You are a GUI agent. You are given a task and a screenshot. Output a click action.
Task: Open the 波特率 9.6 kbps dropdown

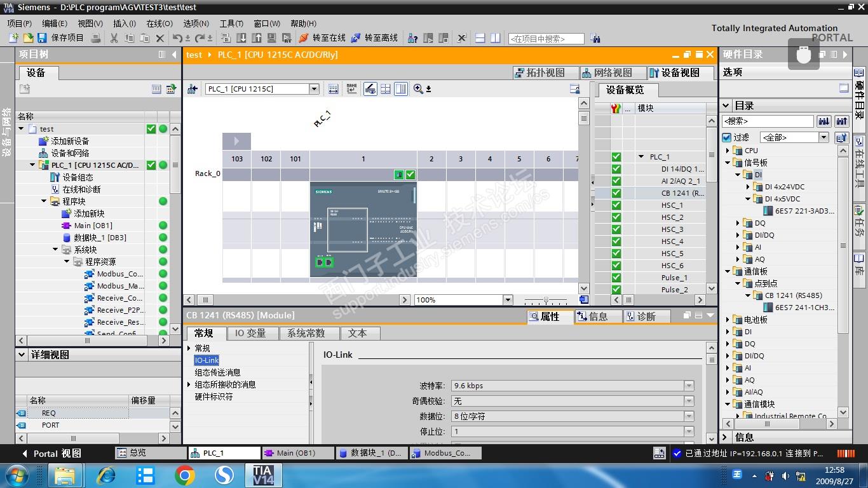click(x=689, y=386)
